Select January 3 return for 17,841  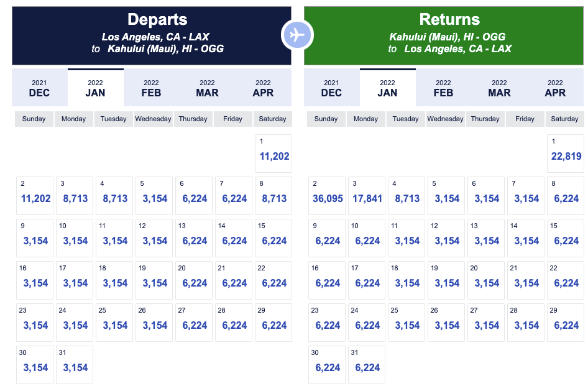pos(367,195)
